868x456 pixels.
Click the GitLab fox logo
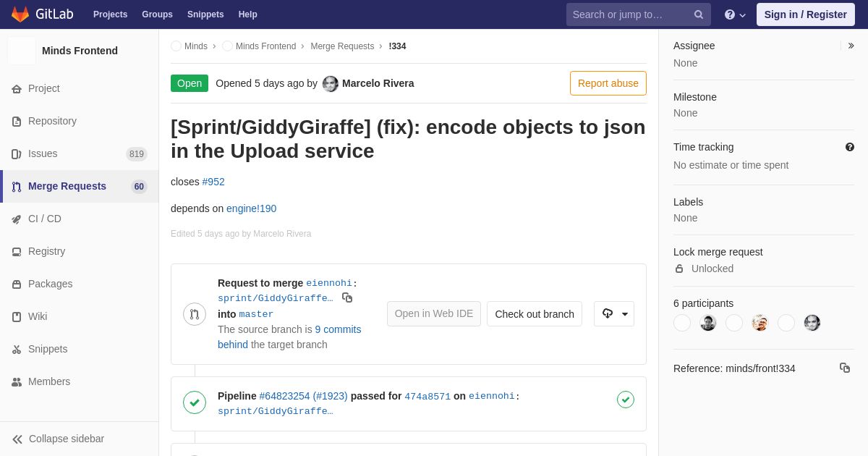[x=20, y=14]
